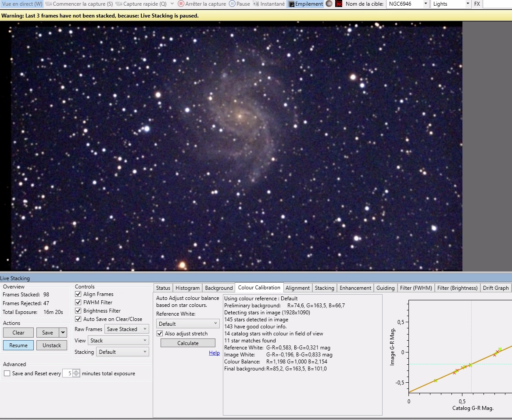This screenshot has height=420, width=512.
Task: Click the 'Colour Balance: R=1,198' line
Action: coord(276,362)
